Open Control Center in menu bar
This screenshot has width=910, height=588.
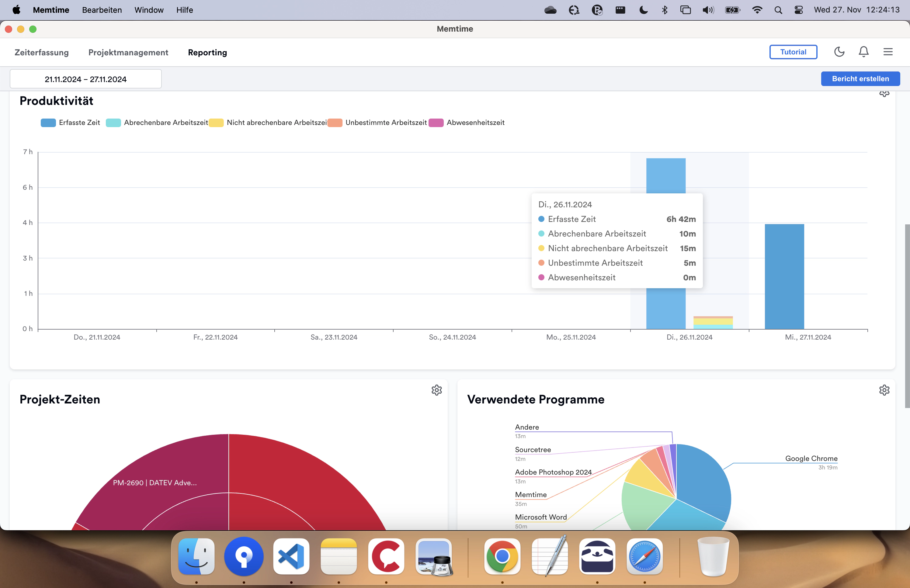pos(798,10)
